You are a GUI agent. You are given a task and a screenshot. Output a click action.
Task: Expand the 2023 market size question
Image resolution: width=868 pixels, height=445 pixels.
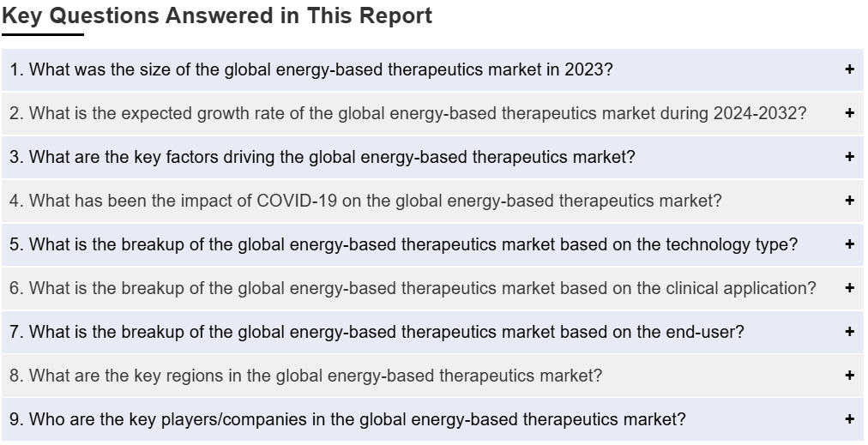click(432, 69)
